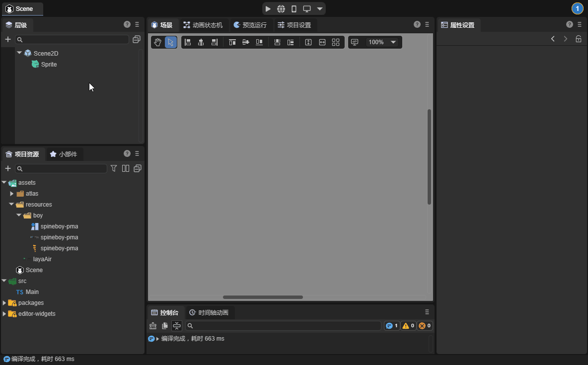588x365 pixels.
Task: Switch to the 动画状态机 tab
Action: [203, 25]
